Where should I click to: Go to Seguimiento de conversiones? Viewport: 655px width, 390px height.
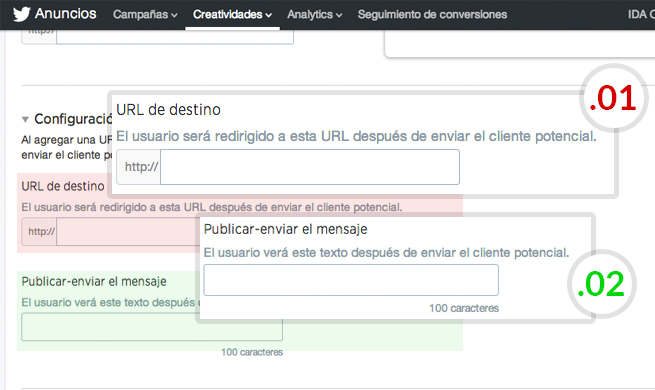tap(432, 15)
